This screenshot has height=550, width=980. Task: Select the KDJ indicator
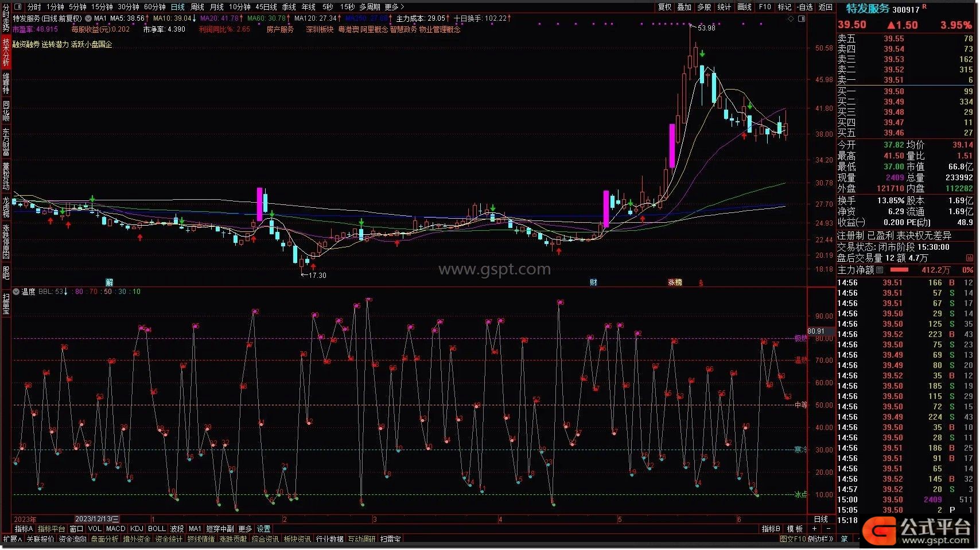click(137, 529)
